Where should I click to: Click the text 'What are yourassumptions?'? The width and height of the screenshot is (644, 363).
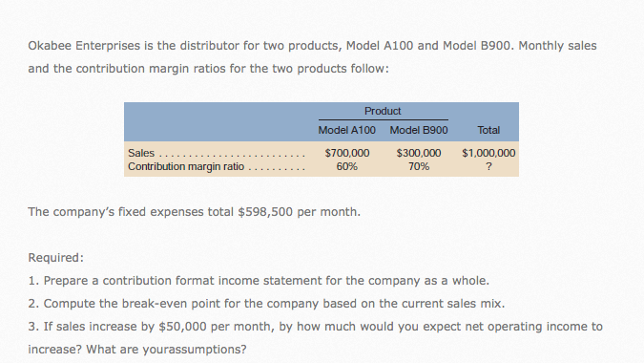pos(166,350)
